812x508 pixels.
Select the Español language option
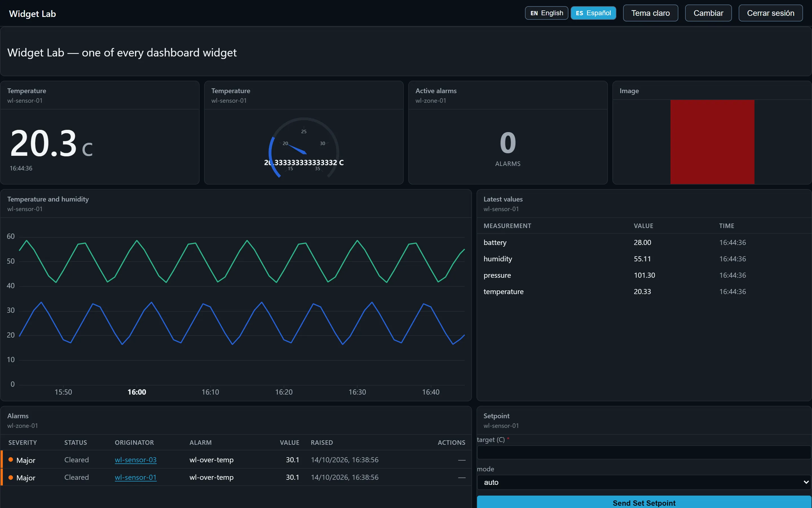click(x=593, y=13)
